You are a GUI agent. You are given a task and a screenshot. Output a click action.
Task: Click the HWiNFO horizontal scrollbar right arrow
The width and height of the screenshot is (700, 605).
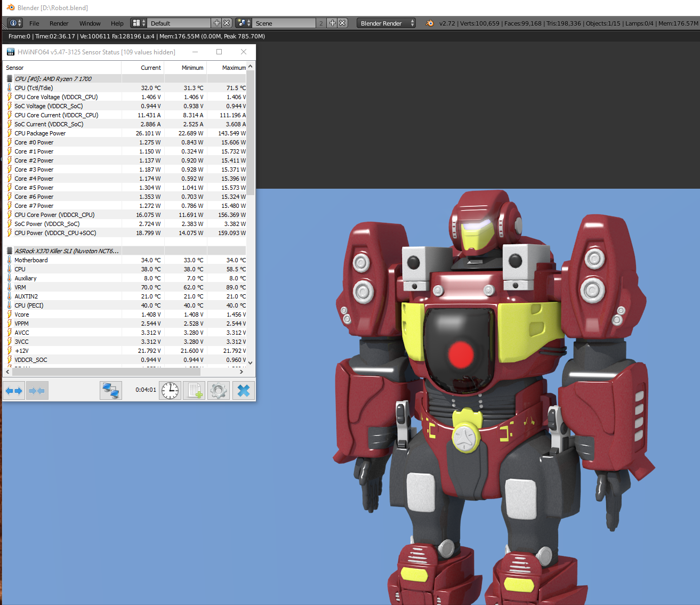point(242,372)
